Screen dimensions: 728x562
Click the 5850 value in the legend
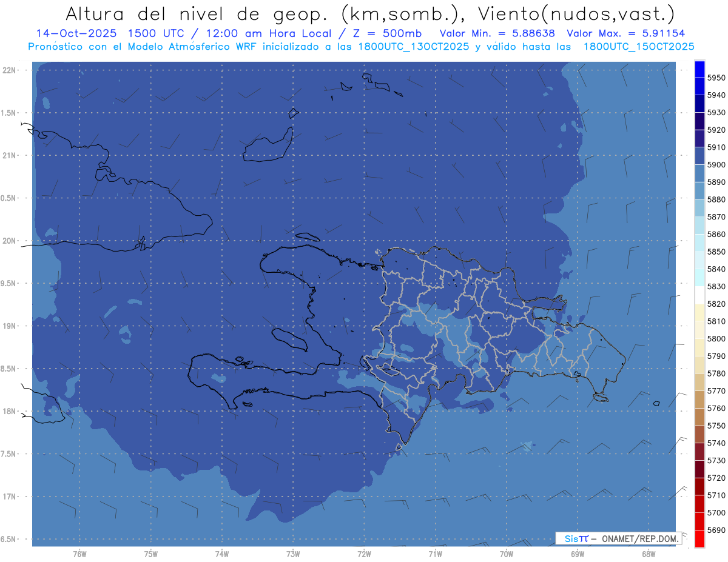pyautogui.click(x=716, y=252)
